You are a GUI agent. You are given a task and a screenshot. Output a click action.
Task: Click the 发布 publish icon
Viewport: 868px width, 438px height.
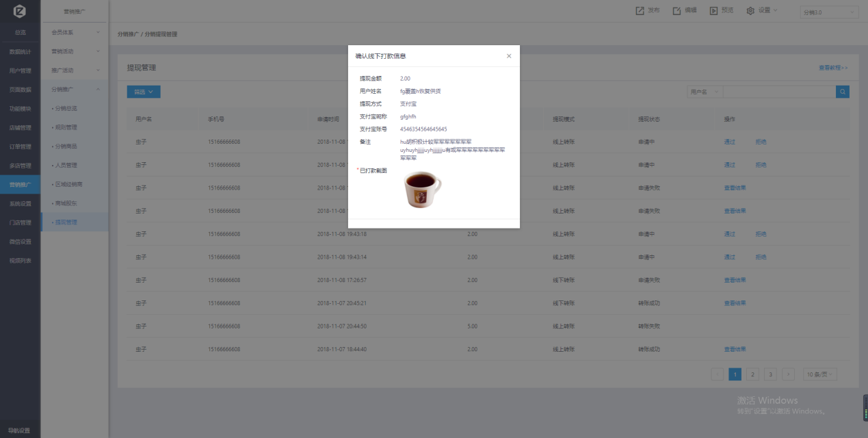coord(640,11)
